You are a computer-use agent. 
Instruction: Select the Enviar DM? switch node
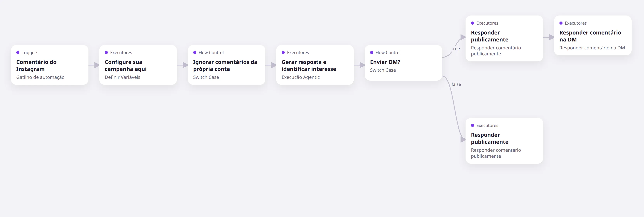coord(403,63)
